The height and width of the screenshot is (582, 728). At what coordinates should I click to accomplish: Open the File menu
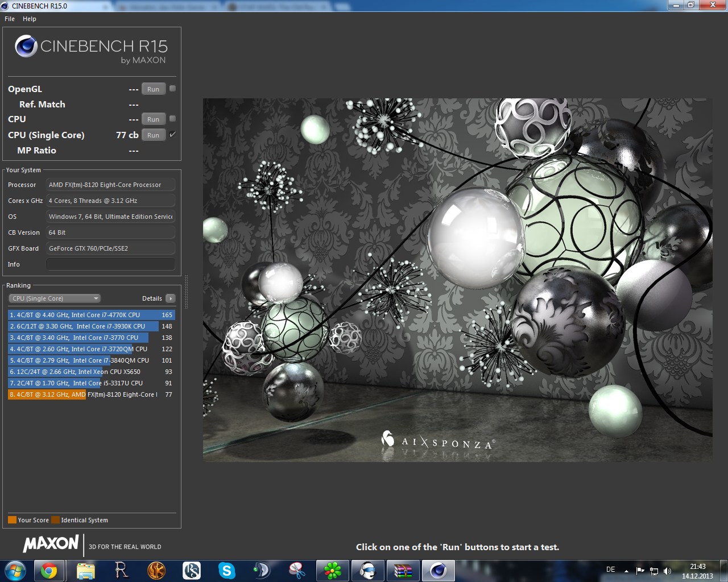10,19
